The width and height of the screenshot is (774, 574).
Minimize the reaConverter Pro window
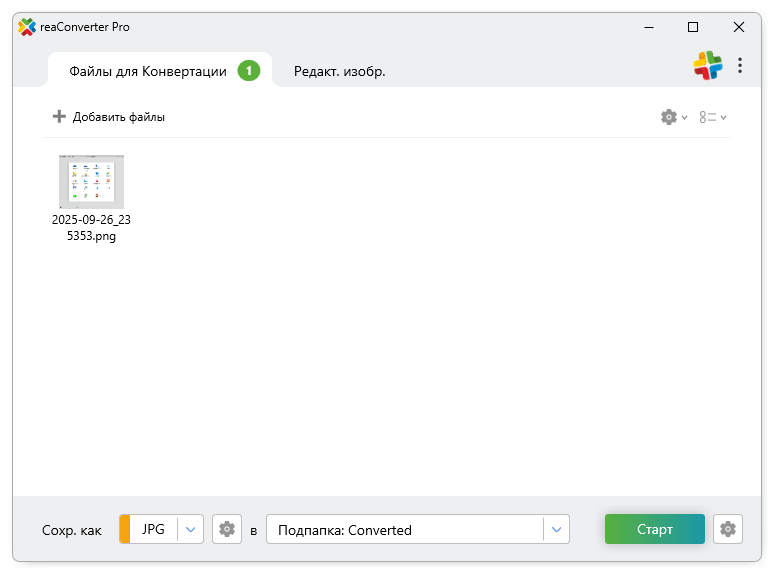647,27
